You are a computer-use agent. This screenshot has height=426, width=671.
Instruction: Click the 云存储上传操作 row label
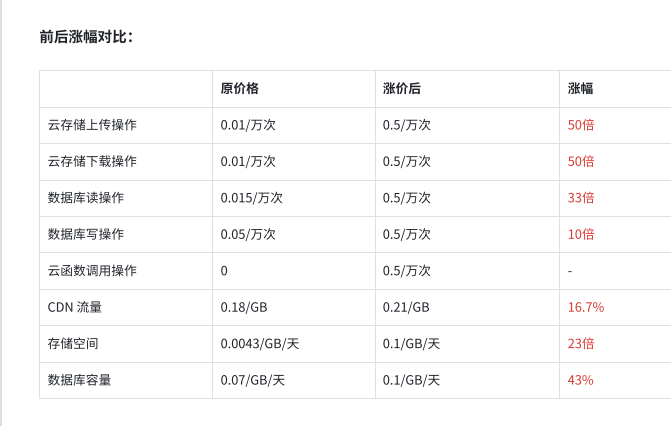coord(92,125)
